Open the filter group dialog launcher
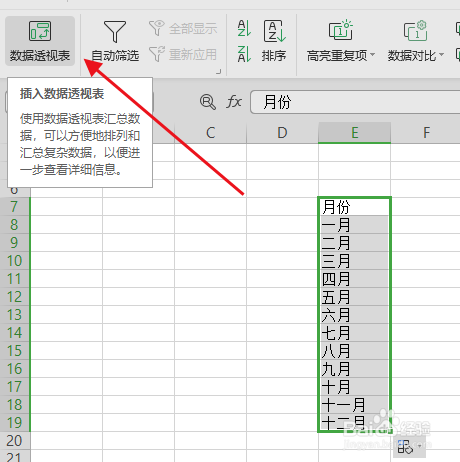 pos(218,71)
